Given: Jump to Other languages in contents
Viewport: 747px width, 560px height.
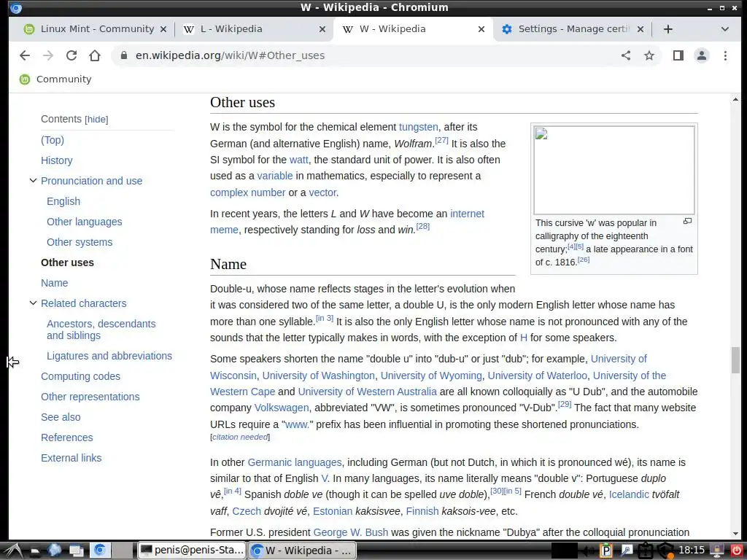Looking at the screenshot, I should pyautogui.click(x=85, y=222).
